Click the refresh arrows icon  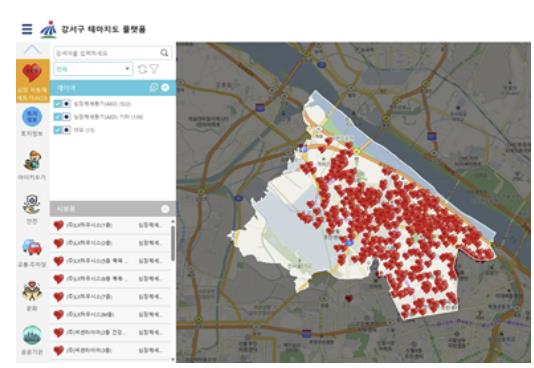(142, 69)
